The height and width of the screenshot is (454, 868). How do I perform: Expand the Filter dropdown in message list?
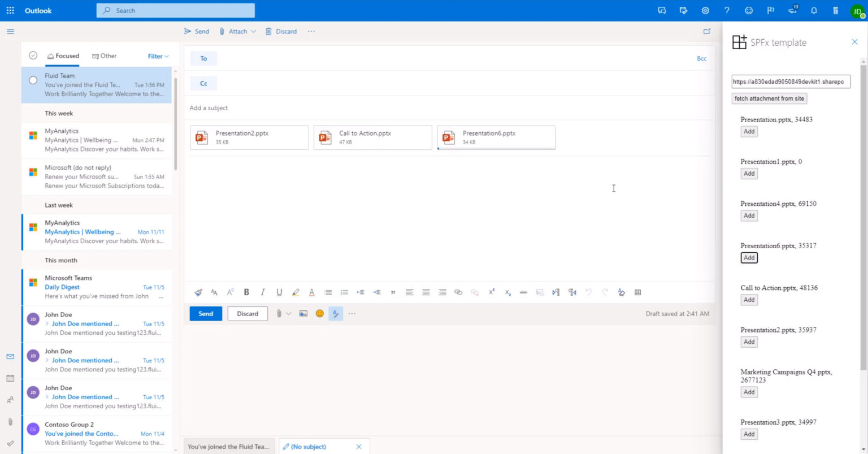(x=158, y=56)
